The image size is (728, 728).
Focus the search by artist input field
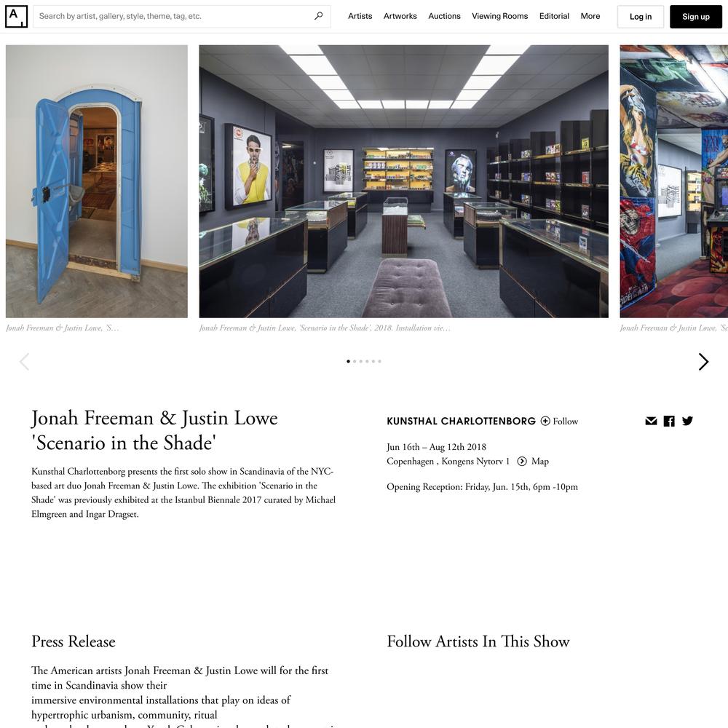pyautogui.click(x=174, y=16)
